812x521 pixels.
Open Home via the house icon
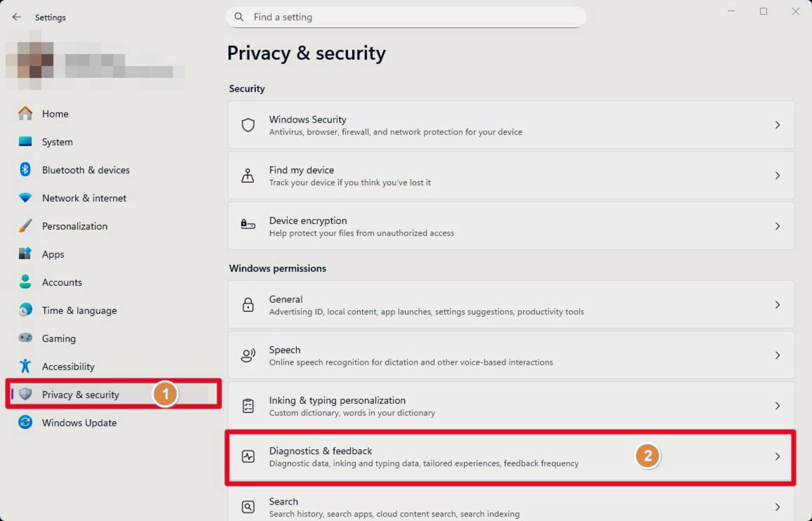25,114
